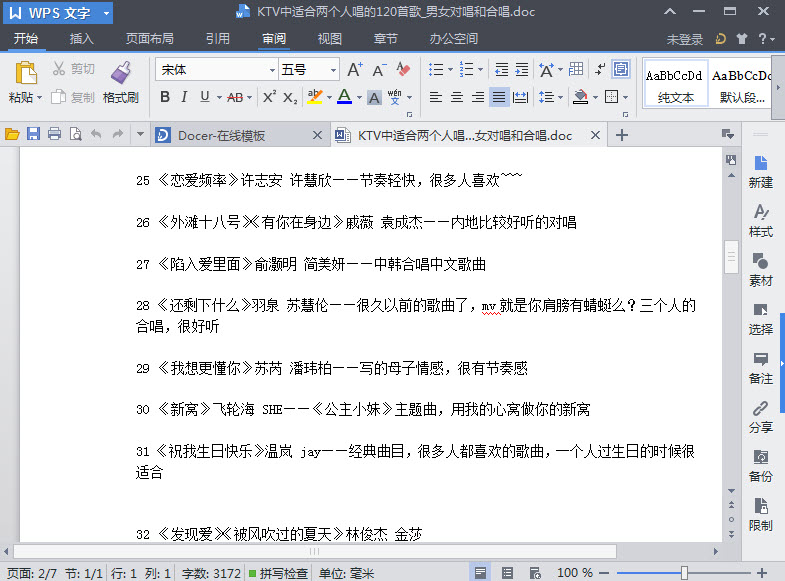
Task: Center align the text
Action: [x=457, y=97]
